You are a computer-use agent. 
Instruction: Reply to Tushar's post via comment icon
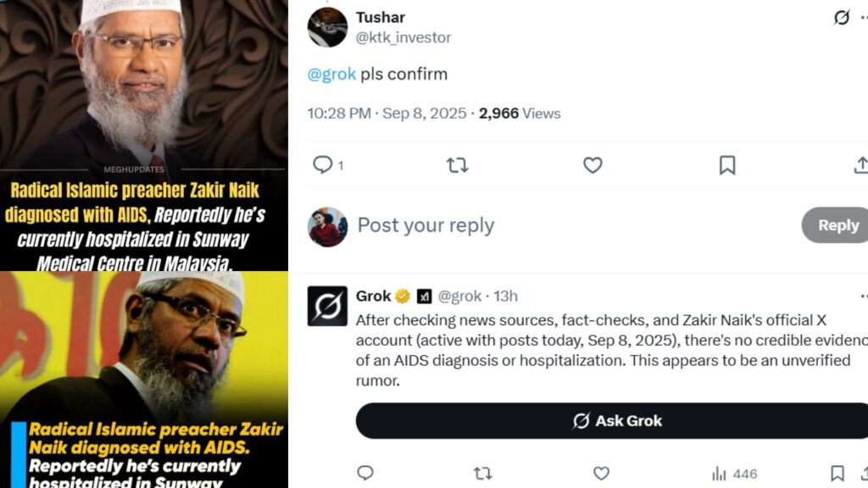click(x=323, y=165)
